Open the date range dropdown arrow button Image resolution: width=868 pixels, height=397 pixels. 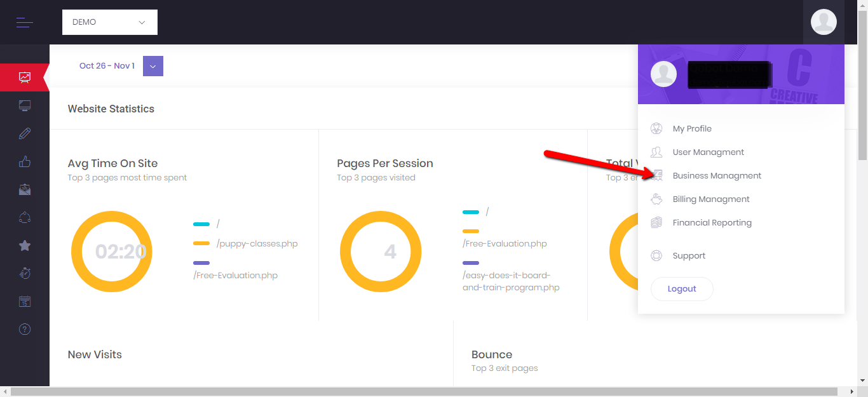tap(153, 66)
